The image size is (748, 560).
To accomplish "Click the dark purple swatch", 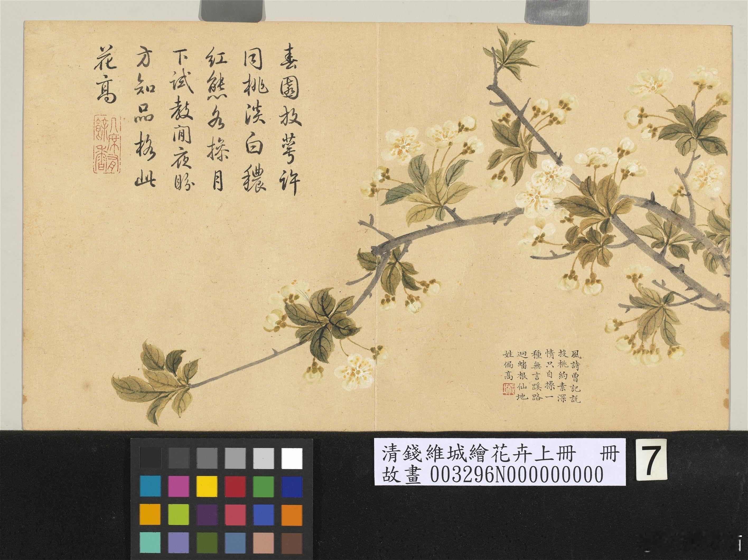I will click(x=207, y=515).
